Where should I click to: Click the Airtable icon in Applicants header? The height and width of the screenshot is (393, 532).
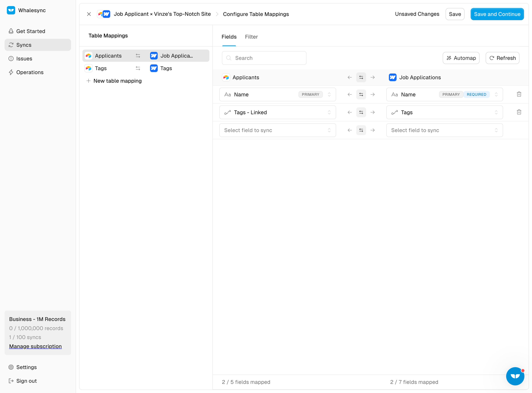226,77
